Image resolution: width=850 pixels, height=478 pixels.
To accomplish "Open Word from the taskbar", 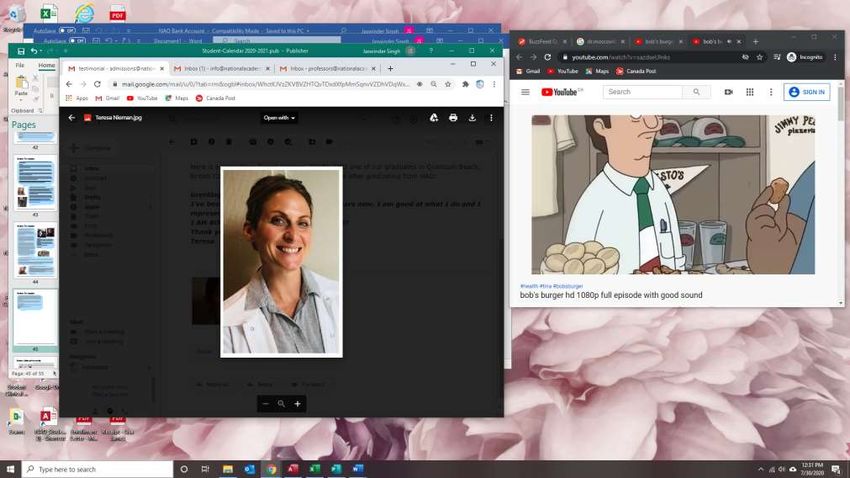I will coord(358,469).
